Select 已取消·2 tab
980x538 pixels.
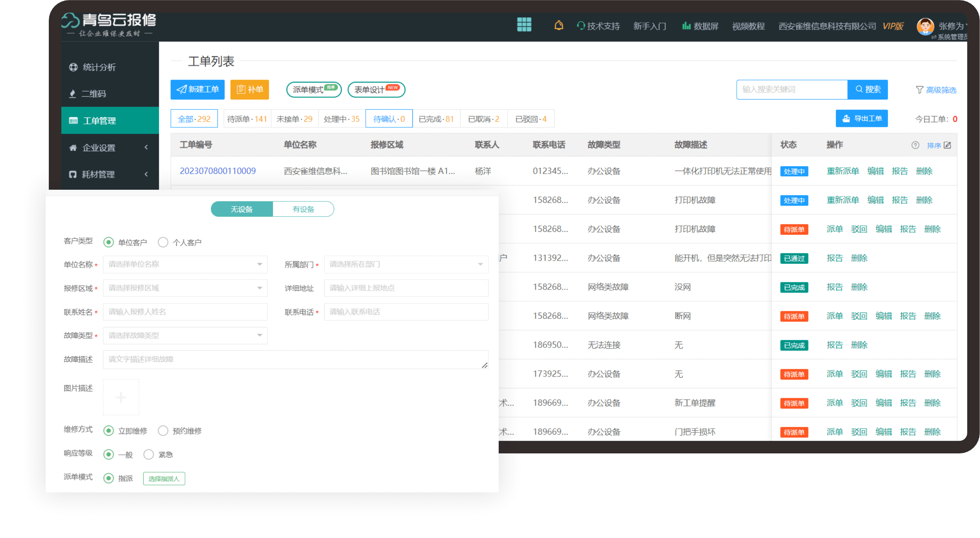(483, 119)
